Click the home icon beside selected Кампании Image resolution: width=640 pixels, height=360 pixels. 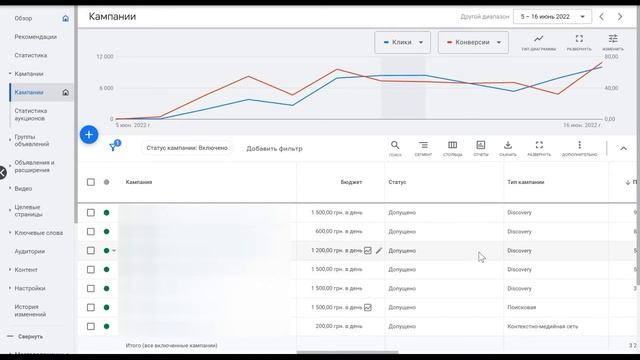[66, 92]
